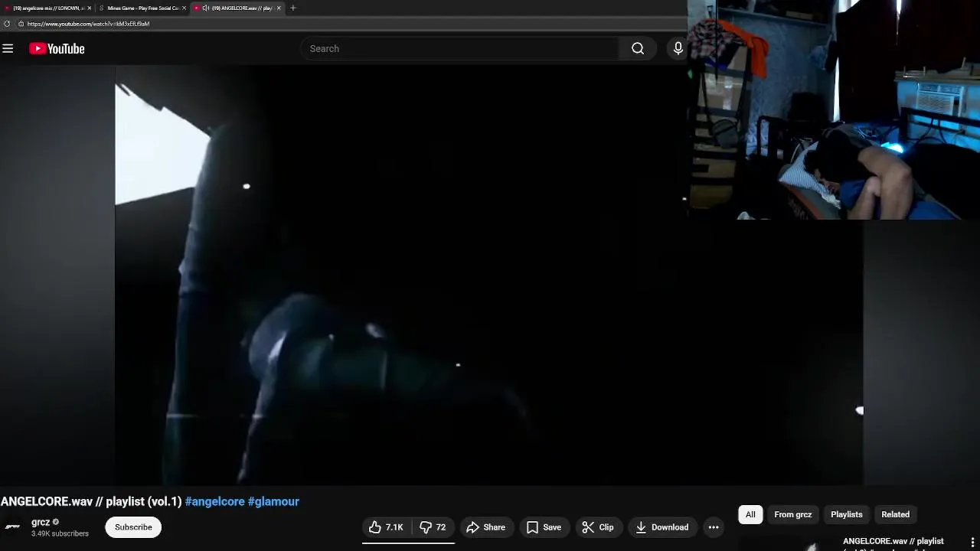Dislike the video showing 72 dislikes

click(x=433, y=527)
